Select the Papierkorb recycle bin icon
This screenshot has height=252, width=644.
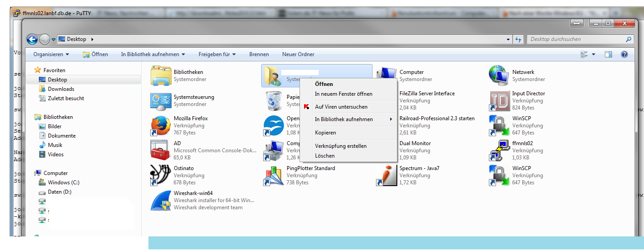pyautogui.click(x=274, y=101)
